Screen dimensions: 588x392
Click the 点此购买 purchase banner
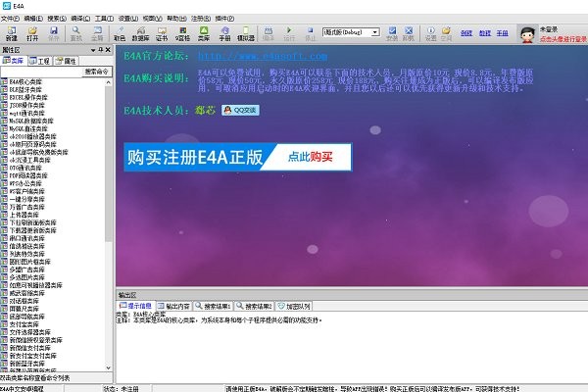pyautogui.click(x=238, y=157)
